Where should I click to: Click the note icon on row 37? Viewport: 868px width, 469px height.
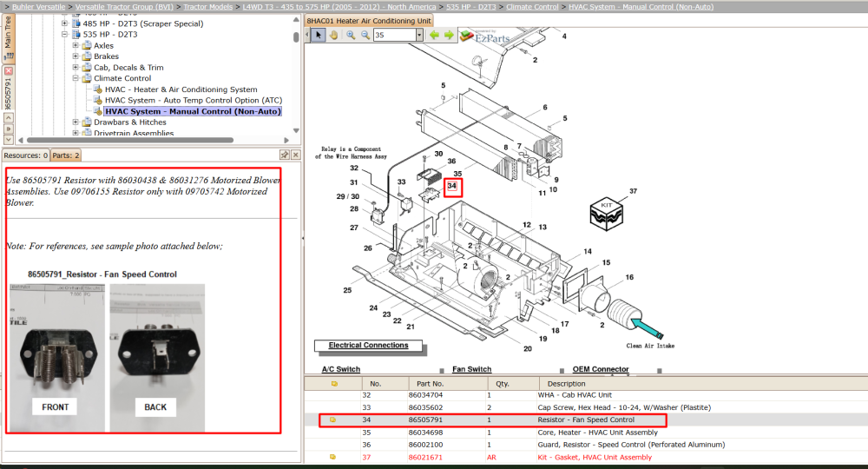[x=332, y=458]
